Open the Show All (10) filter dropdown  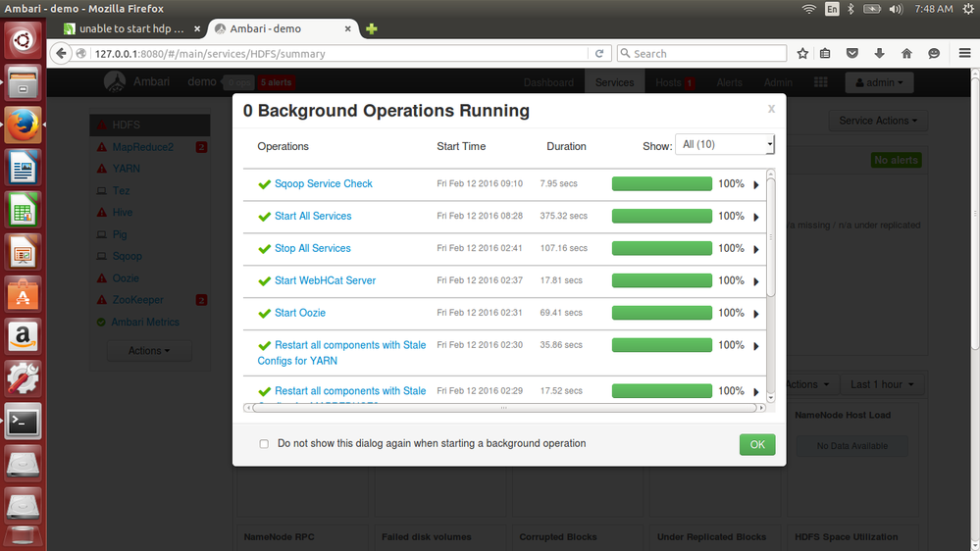[725, 145]
